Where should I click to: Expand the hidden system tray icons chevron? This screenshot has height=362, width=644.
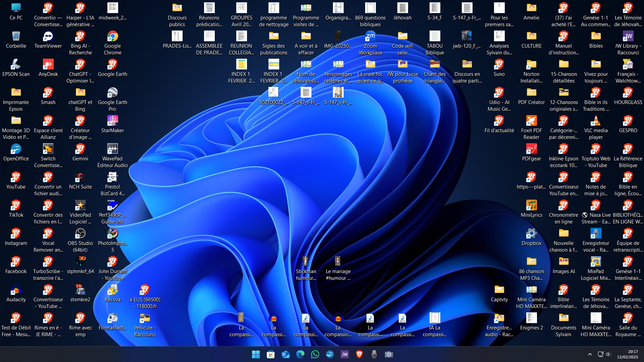[590, 354]
